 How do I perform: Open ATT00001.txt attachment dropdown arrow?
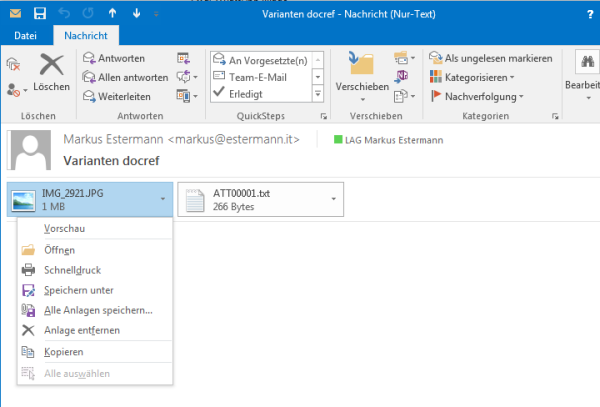point(334,199)
